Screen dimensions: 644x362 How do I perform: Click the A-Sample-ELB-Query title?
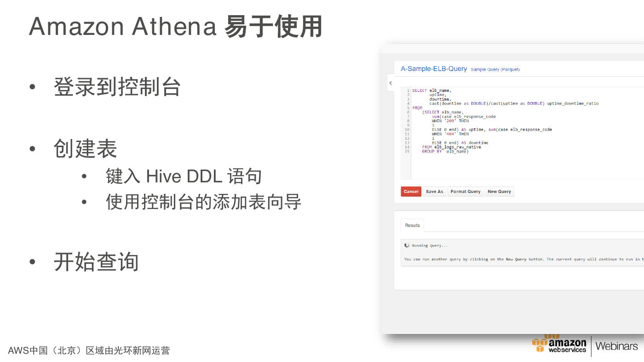434,69
